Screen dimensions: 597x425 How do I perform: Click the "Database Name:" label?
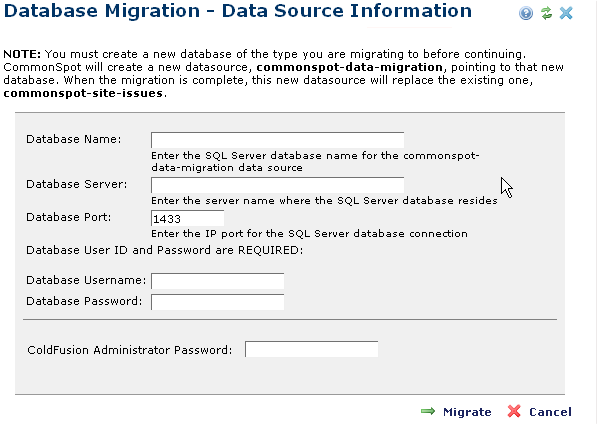pyautogui.click(x=73, y=139)
